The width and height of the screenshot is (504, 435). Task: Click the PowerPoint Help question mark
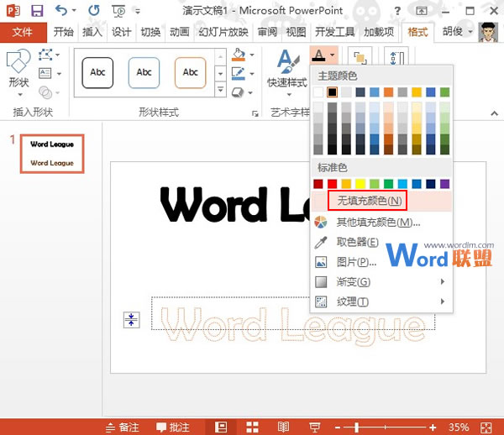tap(397, 11)
